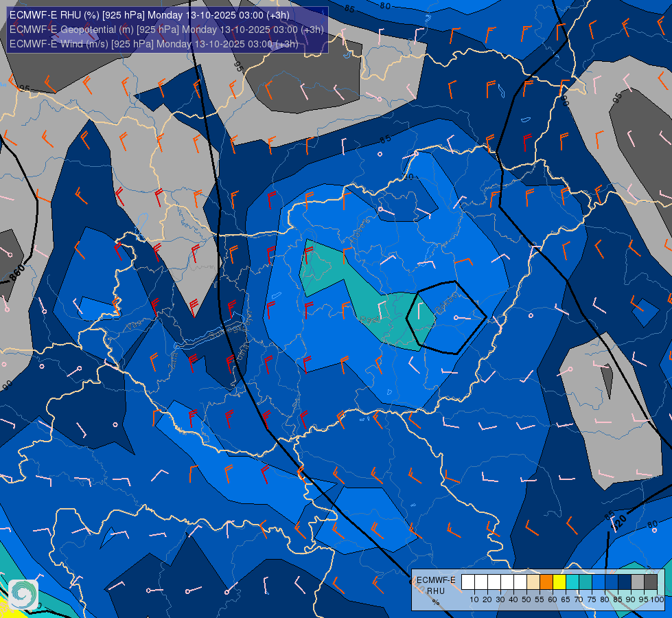Click the navy 85–90% legend swatch
672x618 pixels.
point(625,582)
